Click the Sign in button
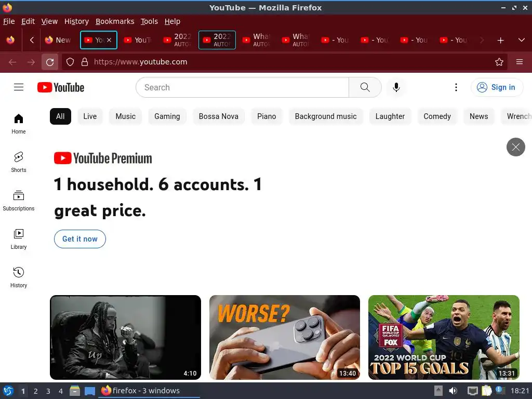 coord(496,87)
